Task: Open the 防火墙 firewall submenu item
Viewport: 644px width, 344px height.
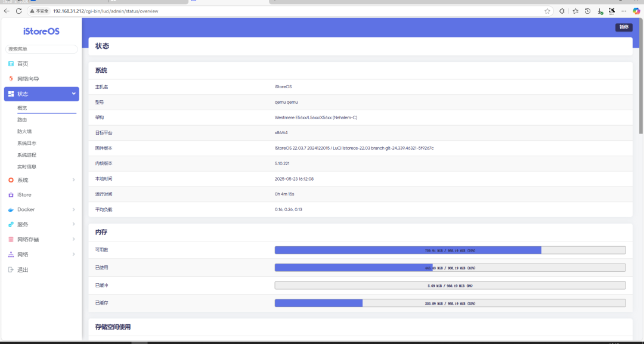Action: (x=24, y=131)
